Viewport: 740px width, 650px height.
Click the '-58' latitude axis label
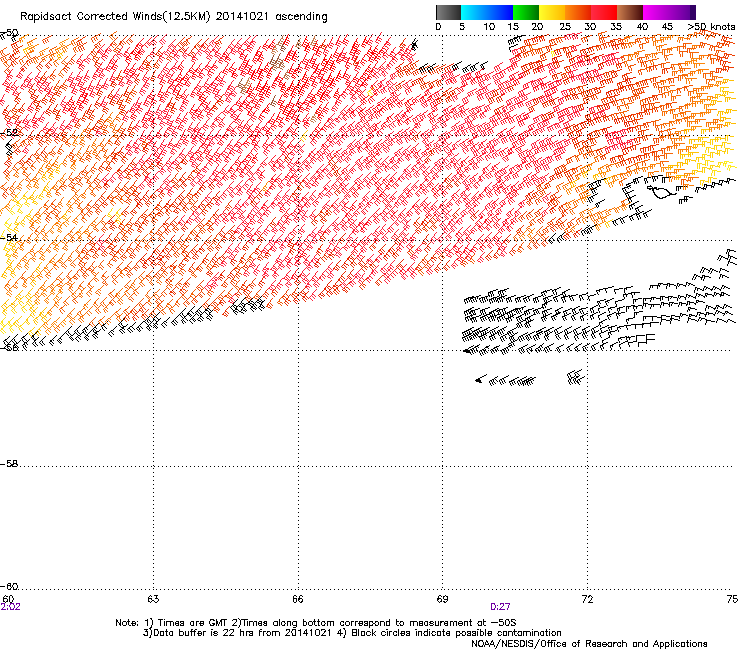coord(9,464)
